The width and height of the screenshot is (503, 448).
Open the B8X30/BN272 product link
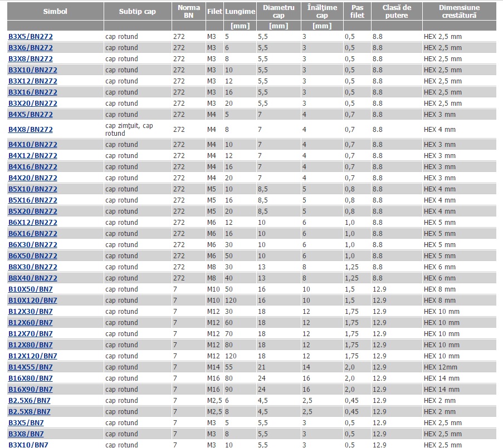pyautogui.click(x=33, y=267)
